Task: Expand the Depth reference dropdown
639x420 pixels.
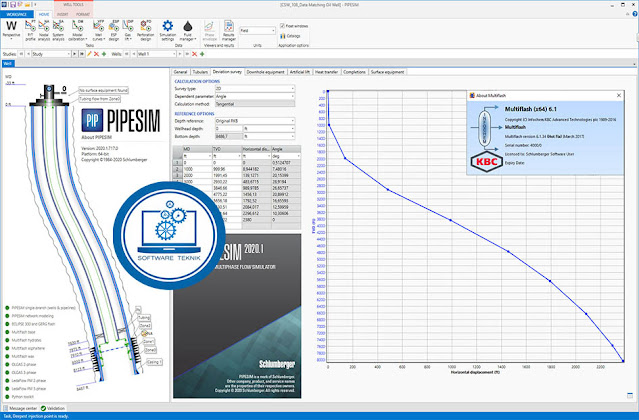Action: click(255, 121)
